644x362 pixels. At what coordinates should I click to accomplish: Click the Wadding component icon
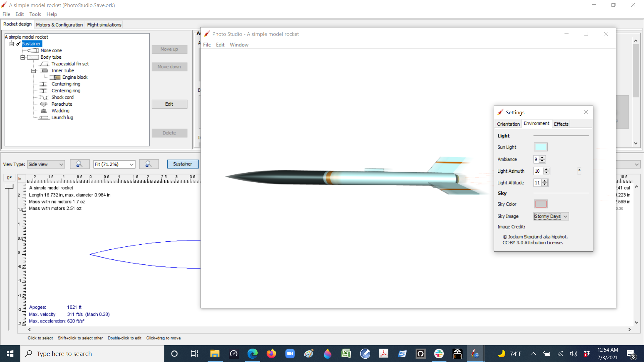click(44, 111)
